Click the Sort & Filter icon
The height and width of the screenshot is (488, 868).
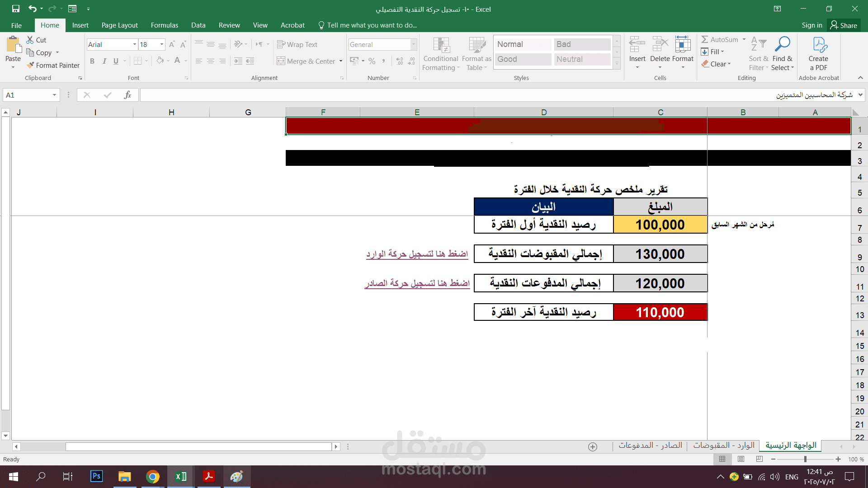pyautogui.click(x=758, y=44)
